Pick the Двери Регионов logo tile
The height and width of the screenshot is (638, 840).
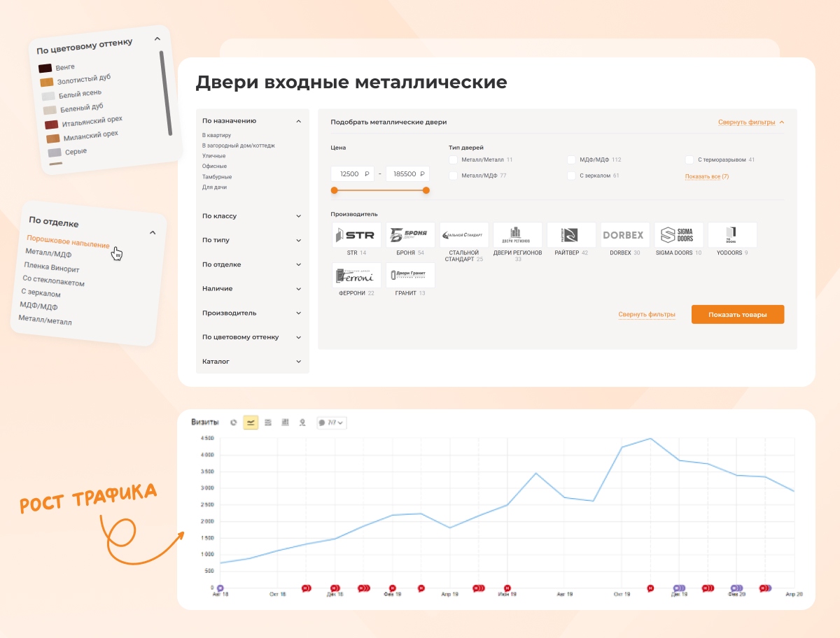pyautogui.click(x=518, y=235)
